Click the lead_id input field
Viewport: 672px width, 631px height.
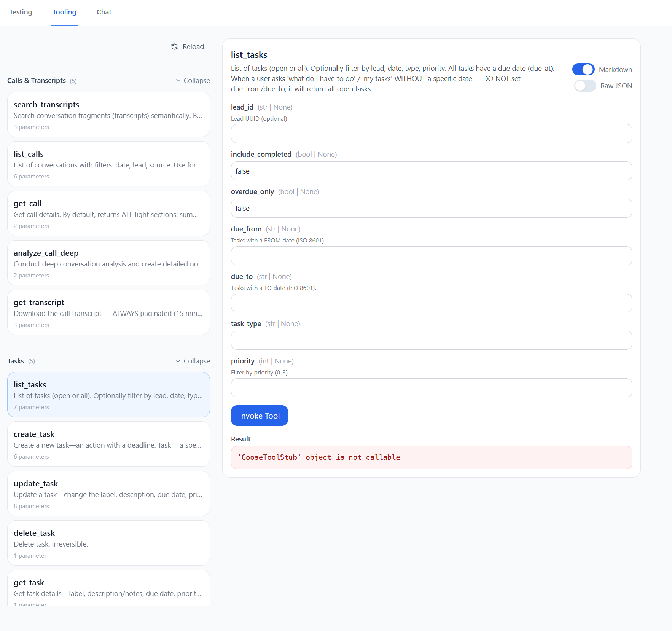coord(431,134)
